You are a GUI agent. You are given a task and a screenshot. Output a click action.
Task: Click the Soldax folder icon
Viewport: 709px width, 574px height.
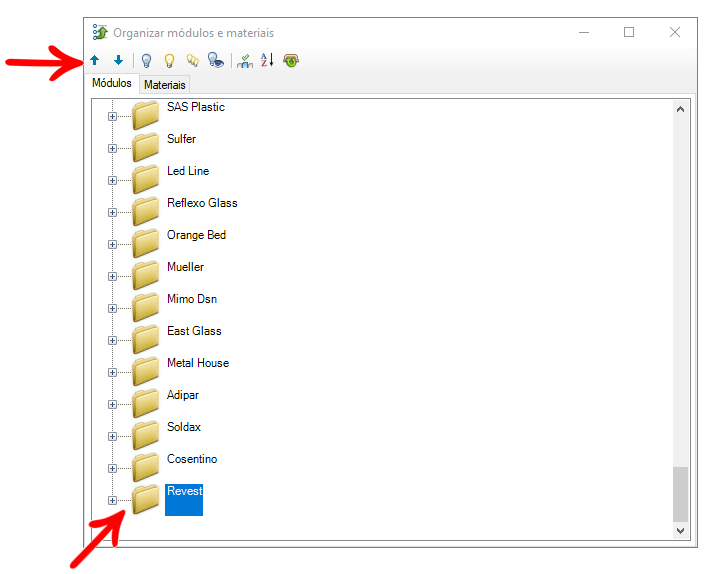click(146, 435)
